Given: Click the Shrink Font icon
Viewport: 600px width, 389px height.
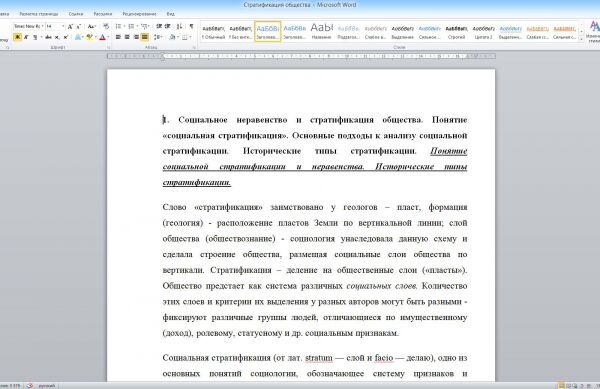Looking at the screenshot, I should click(78, 26).
